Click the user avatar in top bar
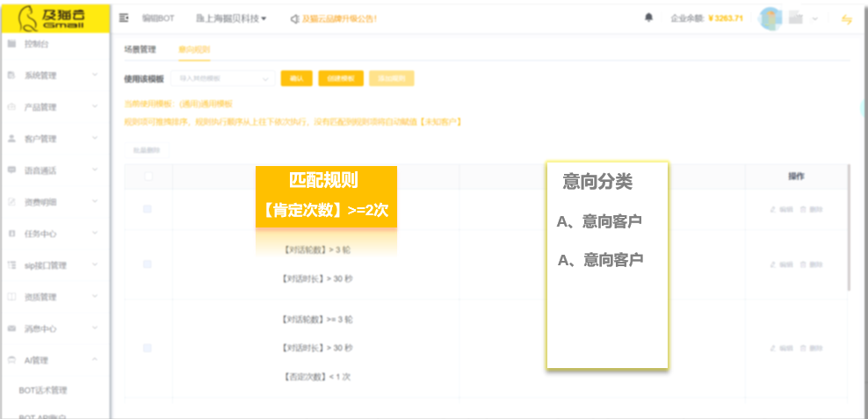Screen dimensions: 868x419 (770, 18)
